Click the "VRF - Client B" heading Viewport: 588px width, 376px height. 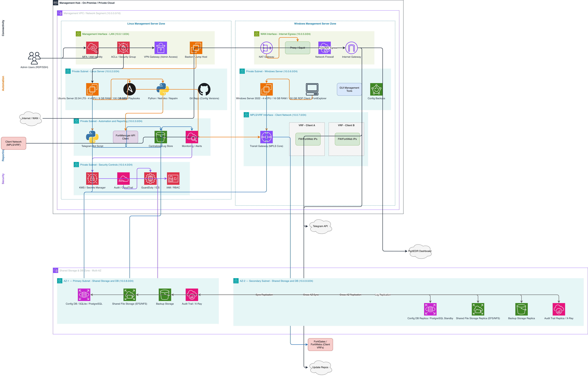tap(346, 125)
